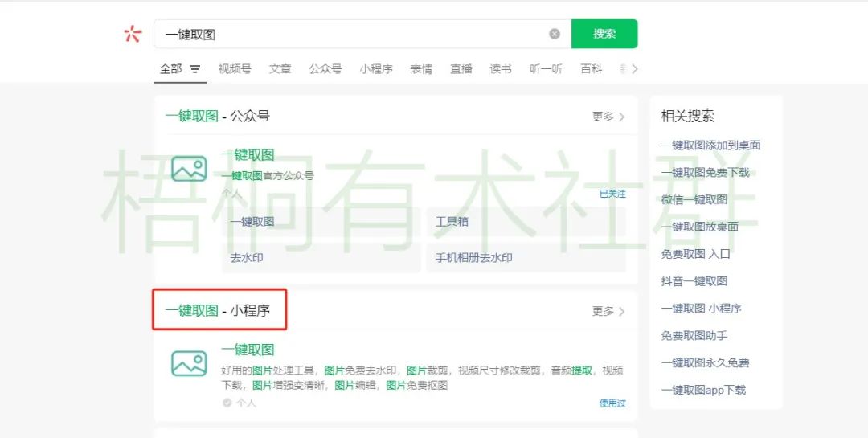
Task: Search related 一键取图免费下载
Action: pyautogui.click(x=706, y=173)
